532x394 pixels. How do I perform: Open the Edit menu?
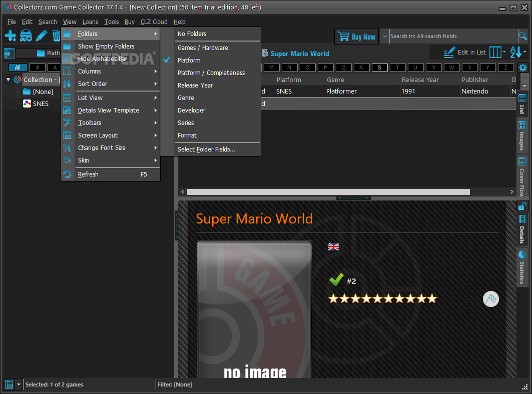[x=27, y=21]
